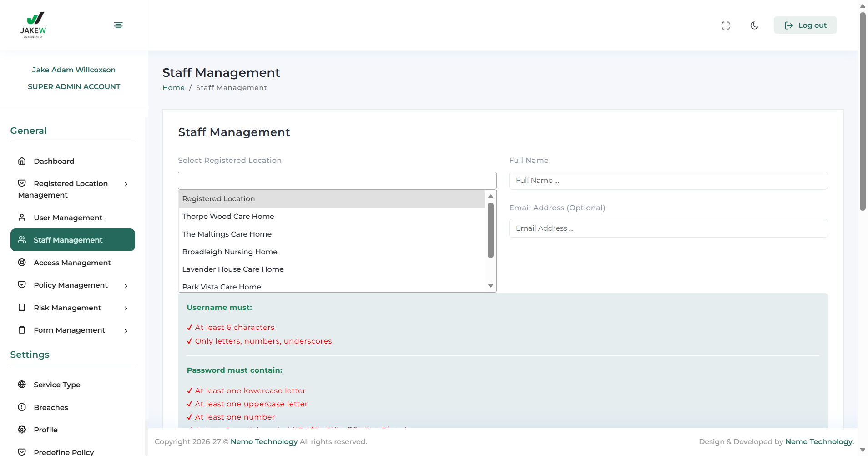This screenshot has height=456, width=868.
Task: Click the Full Name input field
Action: [x=668, y=181]
